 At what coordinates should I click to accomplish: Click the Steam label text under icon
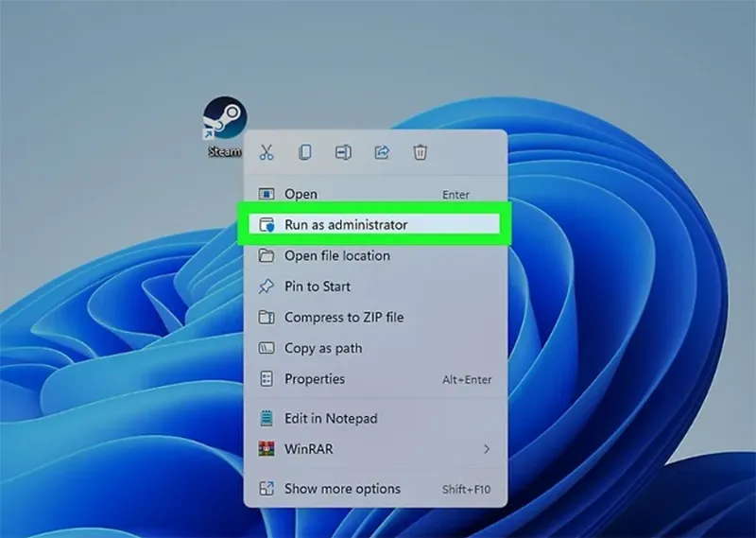coord(225,151)
